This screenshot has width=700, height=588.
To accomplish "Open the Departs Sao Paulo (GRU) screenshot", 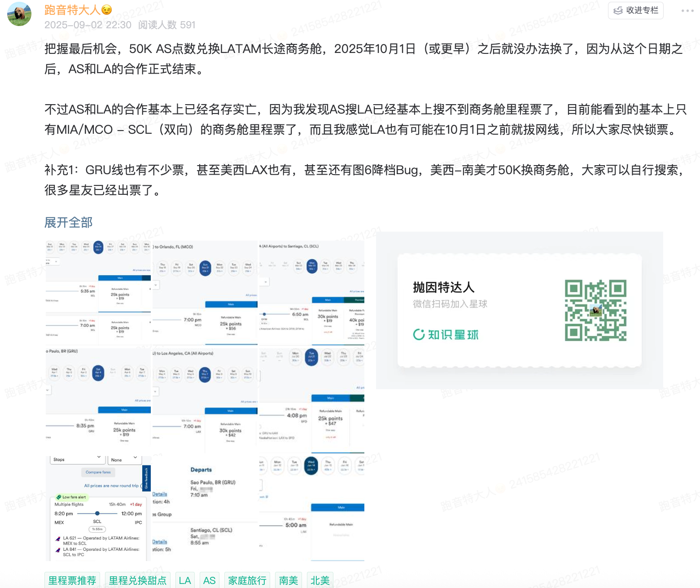I will pyautogui.click(x=205, y=508).
